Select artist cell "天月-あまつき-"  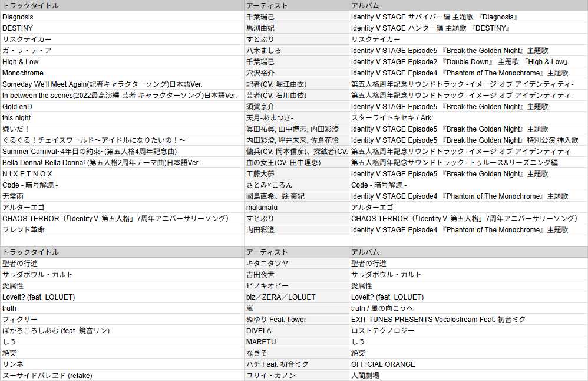click(296, 118)
